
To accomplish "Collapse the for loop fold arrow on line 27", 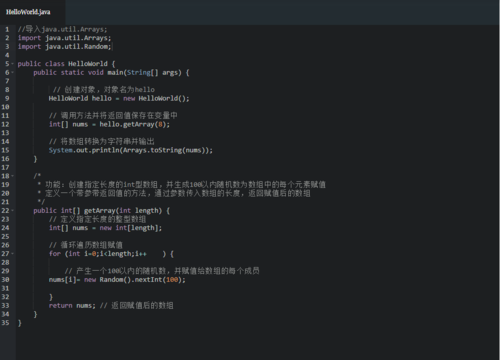I will (x=13, y=254).
